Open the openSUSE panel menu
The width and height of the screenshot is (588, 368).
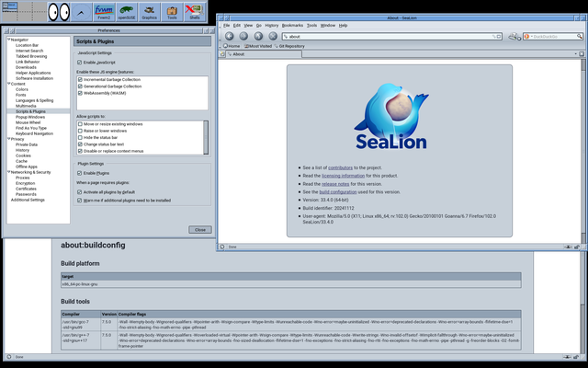point(127,12)
